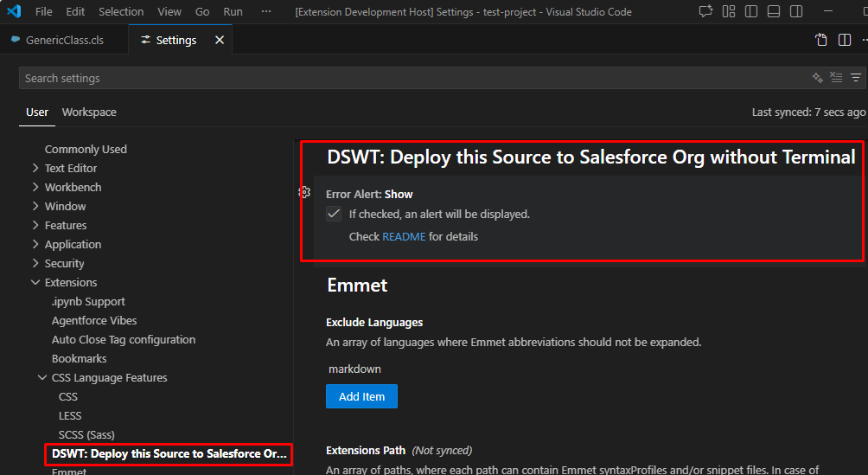
Task: Click the Split Editor Right icon
Action: 844,40
